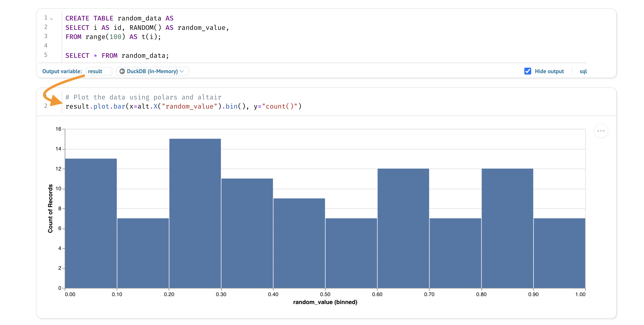Click the chevron next to DuckDB (In-Memory)
The height and width of the screenshot is (325, 644).
[x=182, y=71]
